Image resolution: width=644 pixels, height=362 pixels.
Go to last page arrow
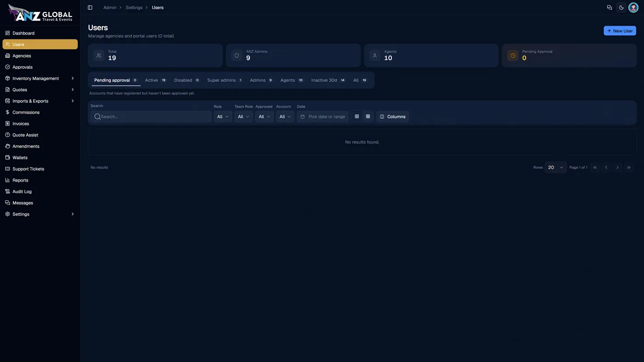click(x=629, y=168)
